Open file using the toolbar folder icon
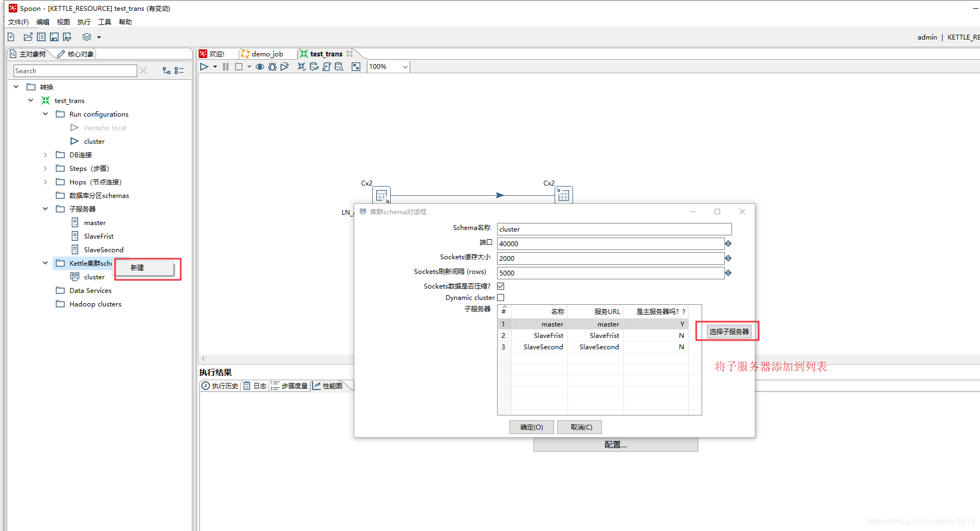This screenshot has height=531, width=980. pyautogui.click(x=28, y=37)
